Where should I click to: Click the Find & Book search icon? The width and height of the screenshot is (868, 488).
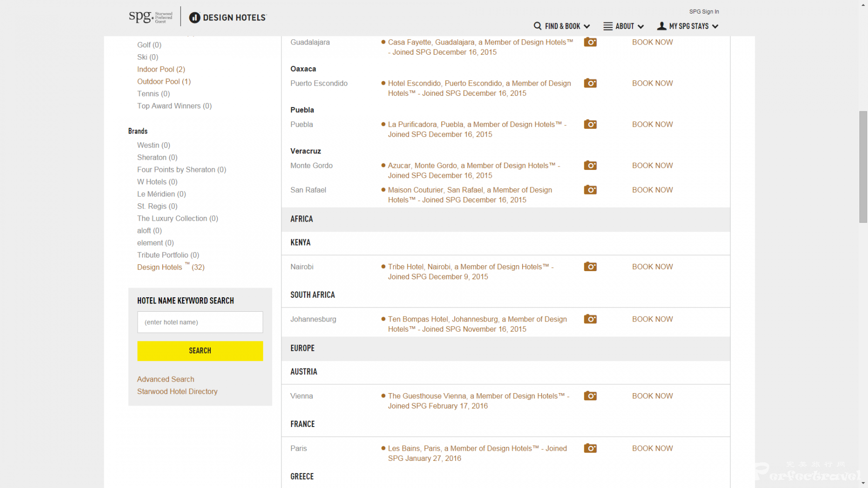538,26
